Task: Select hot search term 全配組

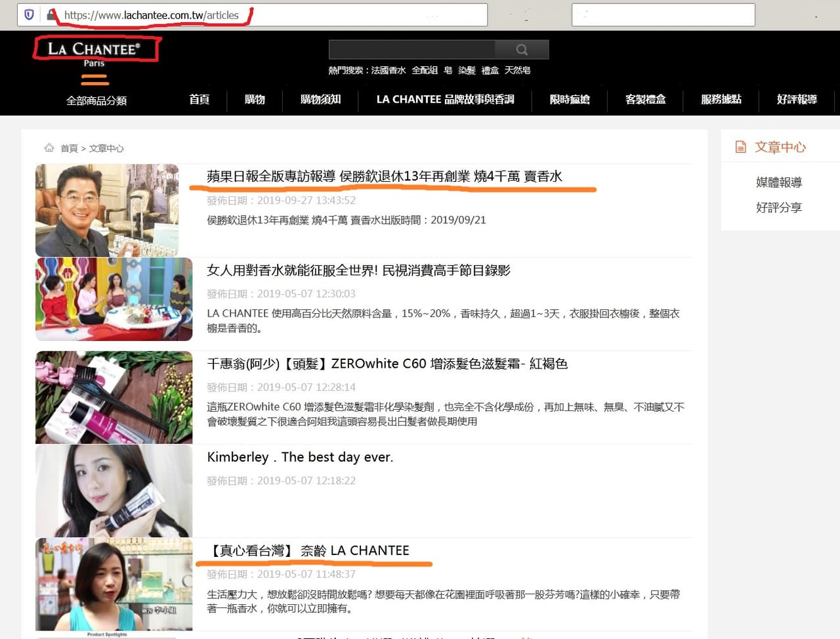Action: pyautogui.click(x=425, y=70)
